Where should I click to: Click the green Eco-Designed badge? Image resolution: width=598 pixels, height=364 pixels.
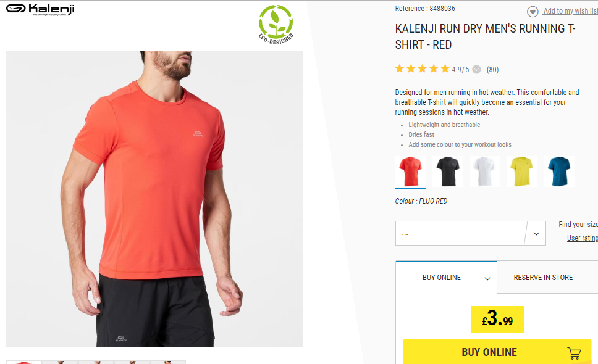click(x=276, y=24)
